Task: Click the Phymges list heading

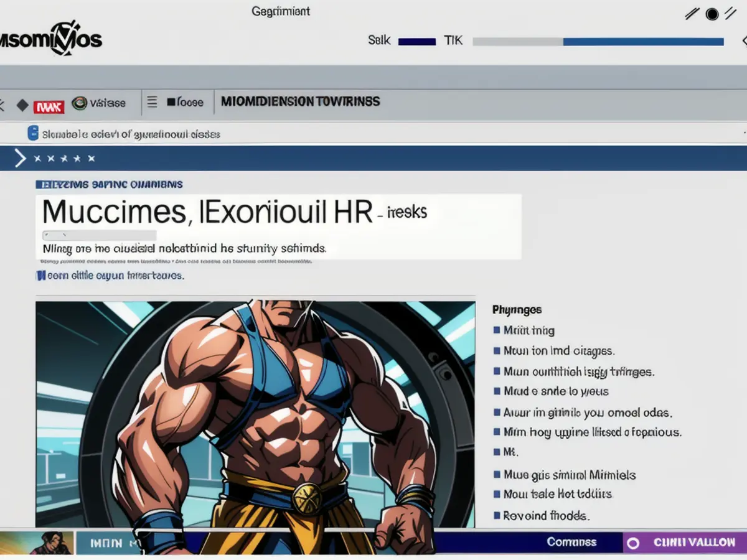Action: click(517, 309)
